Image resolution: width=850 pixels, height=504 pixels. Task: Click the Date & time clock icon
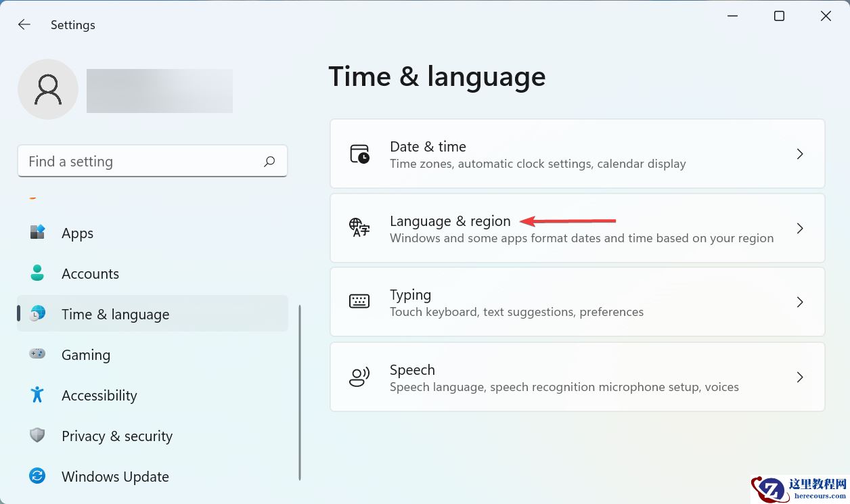359,154
